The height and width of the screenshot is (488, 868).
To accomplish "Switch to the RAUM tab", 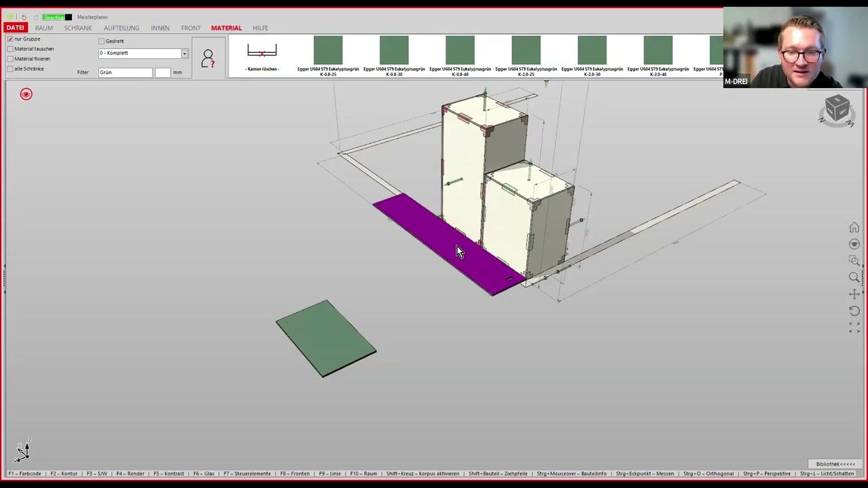I will 44,28.
